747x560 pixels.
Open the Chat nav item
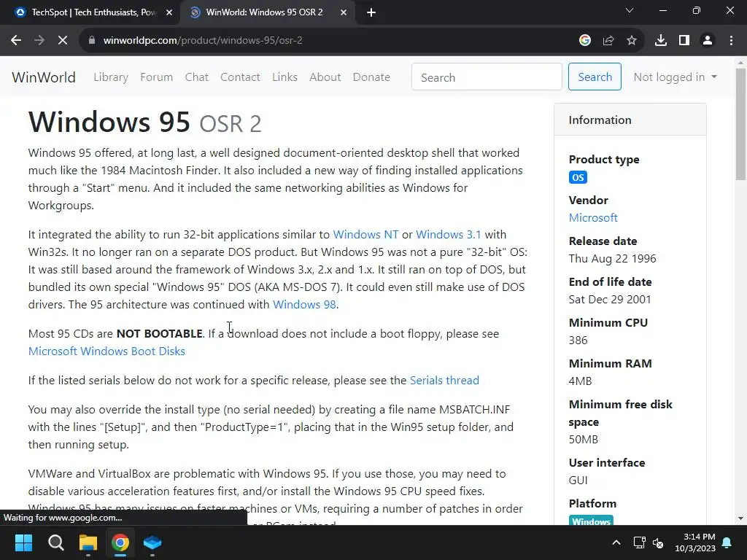197,77
